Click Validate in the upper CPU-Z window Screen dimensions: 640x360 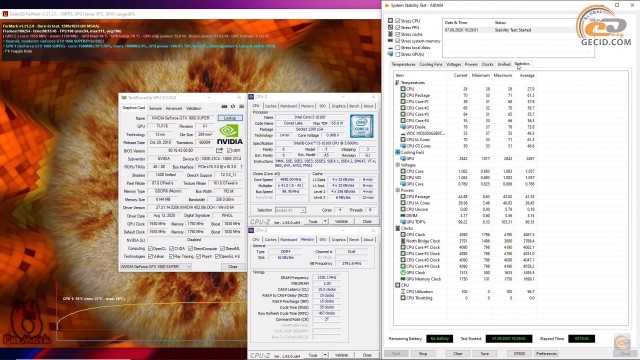click(x=342, y=221)
